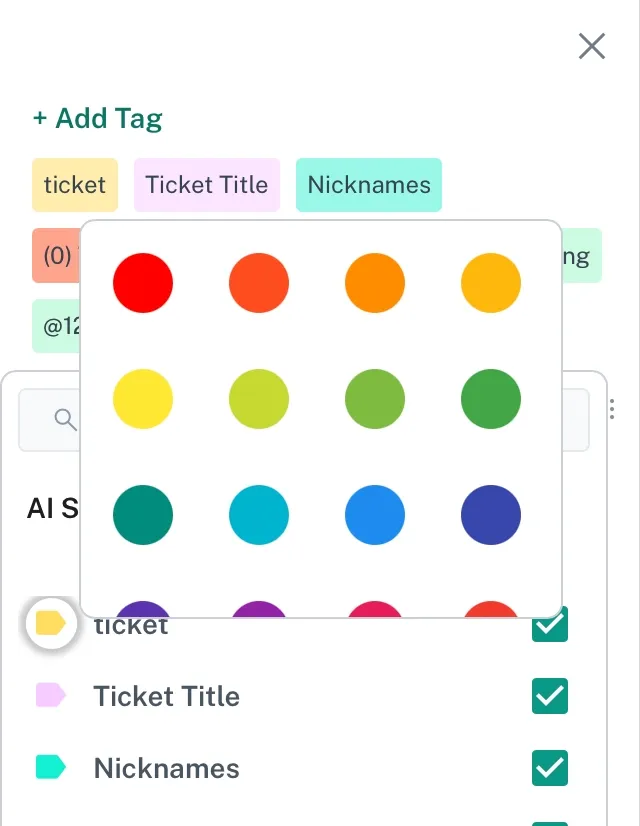Image resolution: width=640 pixels, height=826 pixels.
Task: Pick the orange color swatch
Action: [375, 283]
